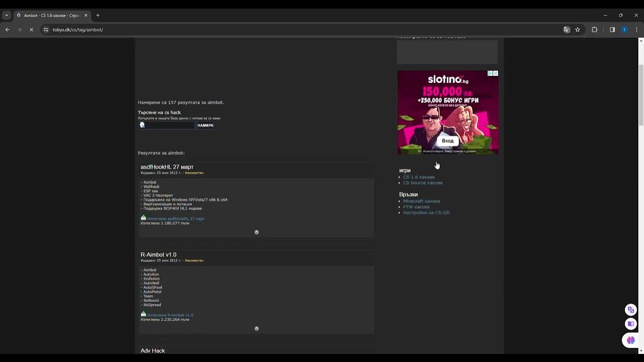The height and width of the screenshot is (362, 644).
Task: Go back to the previous page
Action: [x=7, y=30]
